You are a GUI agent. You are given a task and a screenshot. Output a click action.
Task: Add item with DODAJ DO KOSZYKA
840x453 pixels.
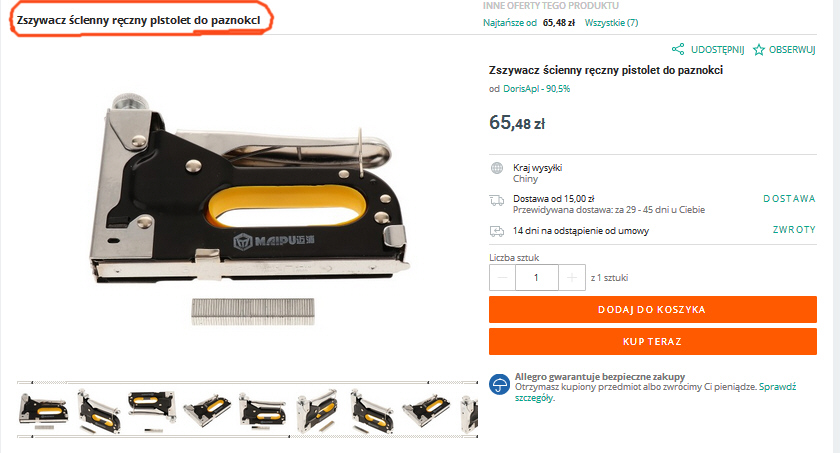point(652,309)
